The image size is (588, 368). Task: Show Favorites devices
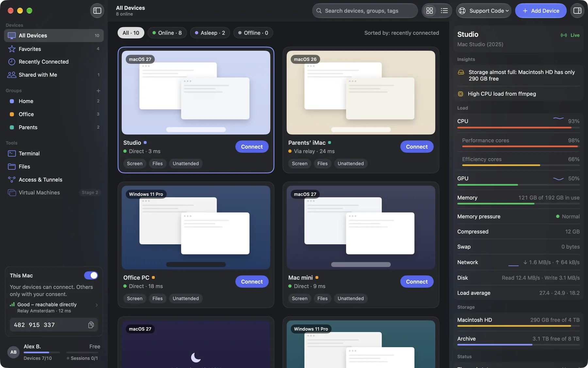54,49
